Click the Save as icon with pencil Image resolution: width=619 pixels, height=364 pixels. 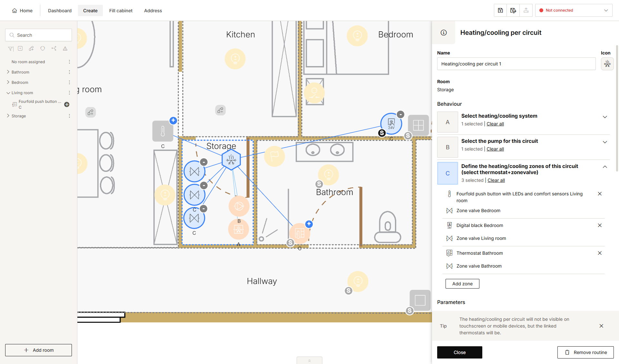click(513, 10)
